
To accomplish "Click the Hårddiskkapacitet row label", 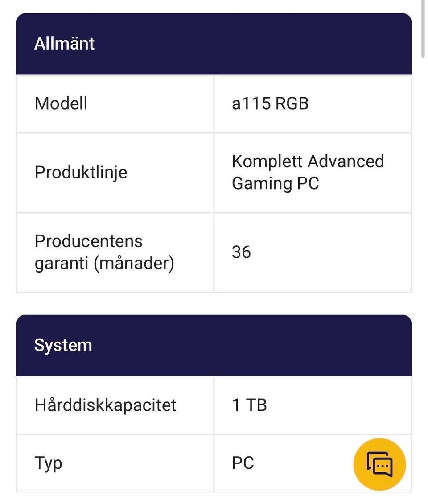I will click(106, 405).
